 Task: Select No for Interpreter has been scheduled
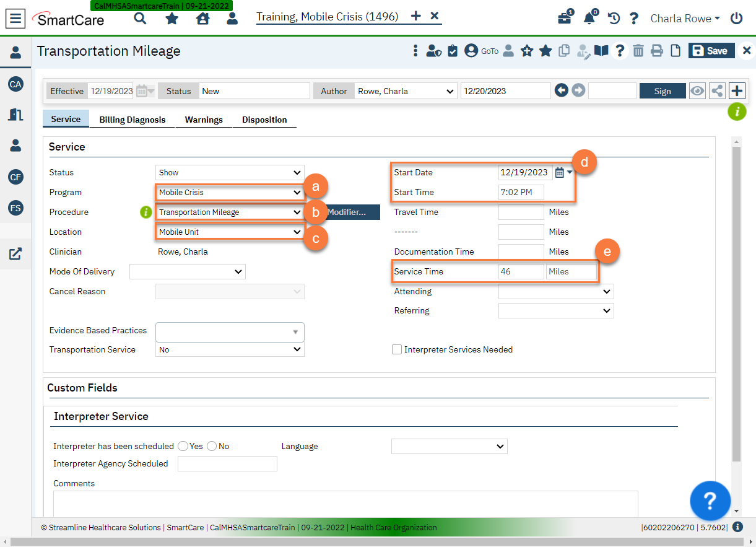[212, 446]
